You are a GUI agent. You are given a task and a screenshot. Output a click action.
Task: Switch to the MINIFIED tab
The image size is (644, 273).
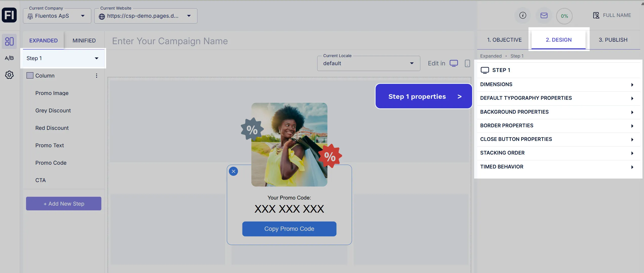point(84,40)
